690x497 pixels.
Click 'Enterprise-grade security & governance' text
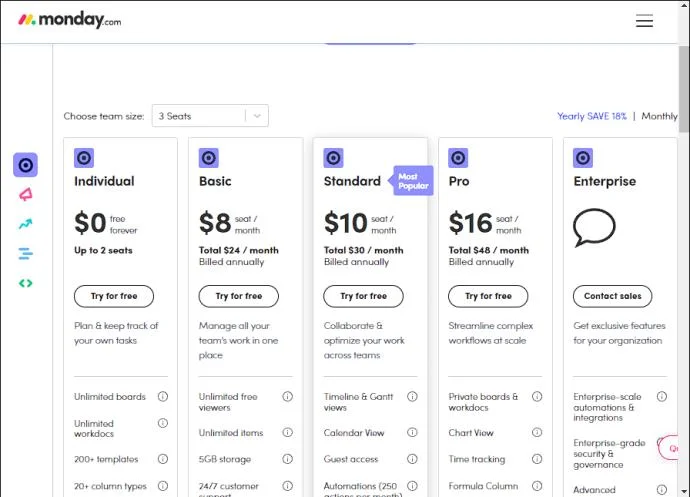click(609, 454)
